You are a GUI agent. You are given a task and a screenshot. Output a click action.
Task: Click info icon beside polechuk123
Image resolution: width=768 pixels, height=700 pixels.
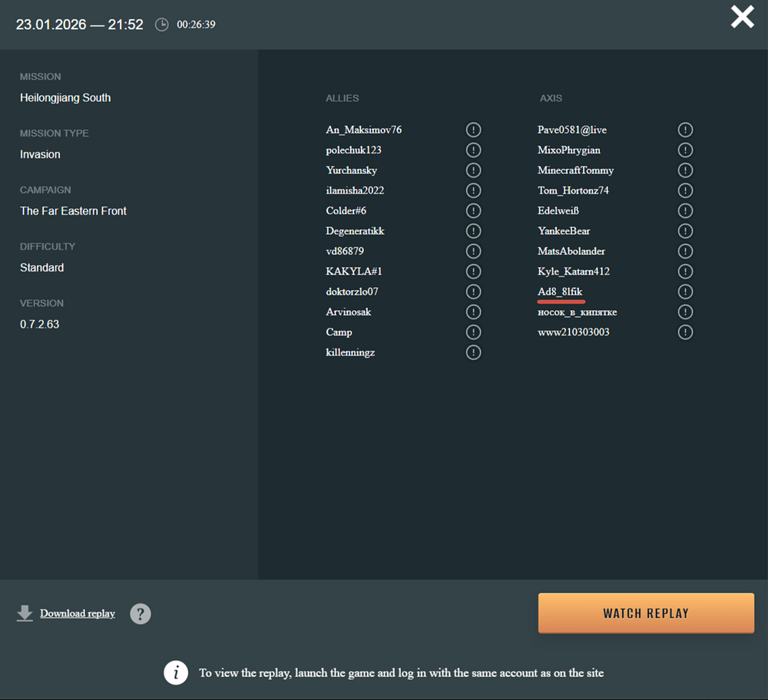[474, 150]
